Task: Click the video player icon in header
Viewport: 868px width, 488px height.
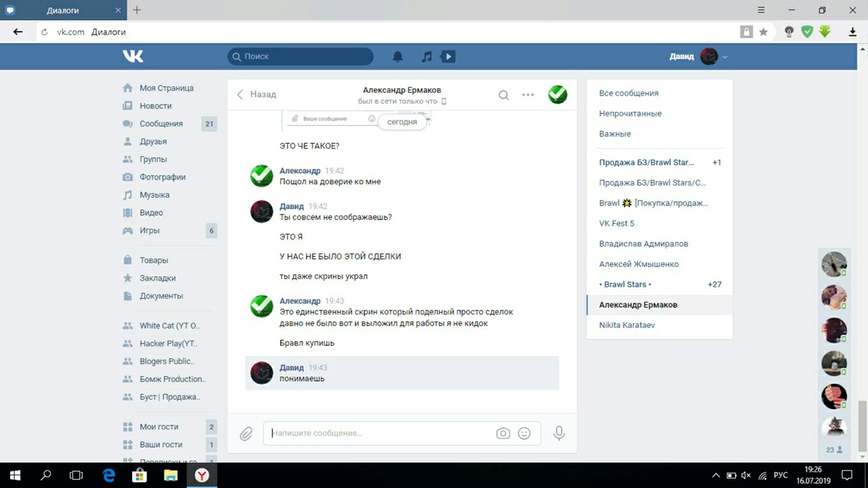Action: 448,57
